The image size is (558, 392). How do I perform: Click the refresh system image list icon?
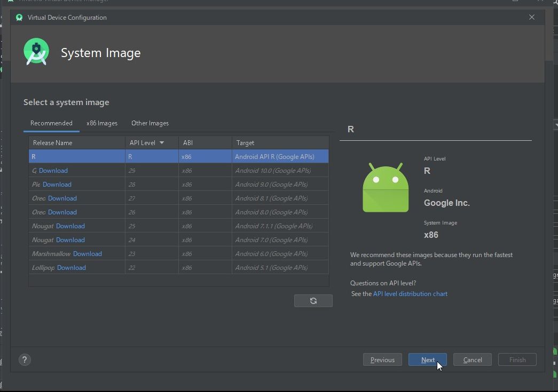point(313,300)
